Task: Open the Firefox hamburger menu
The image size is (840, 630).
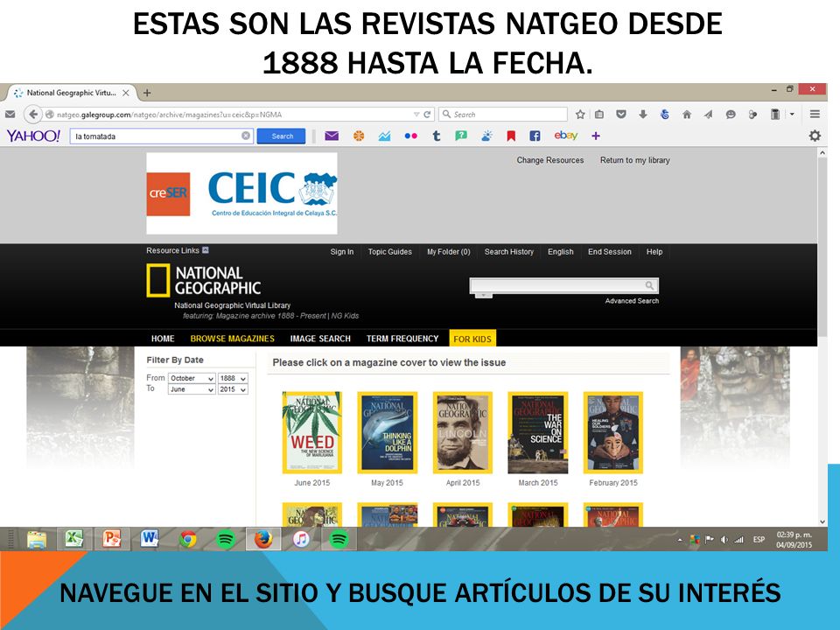Action: [x=815, y=114]
